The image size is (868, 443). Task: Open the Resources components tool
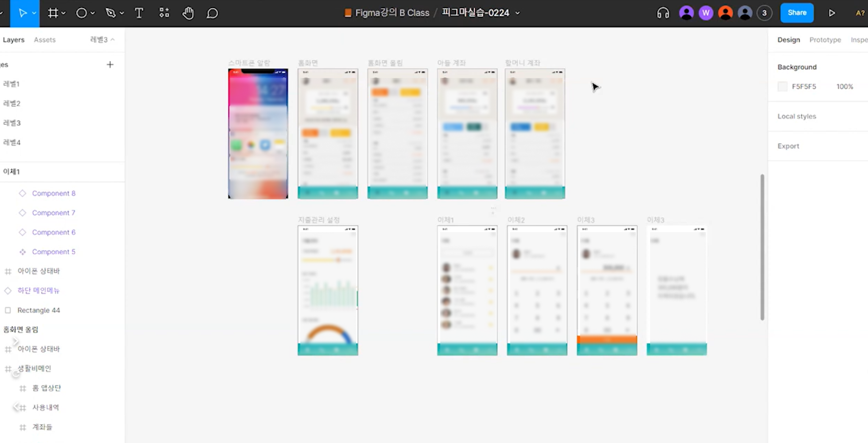pyautogui.click(x=164, y=13)
